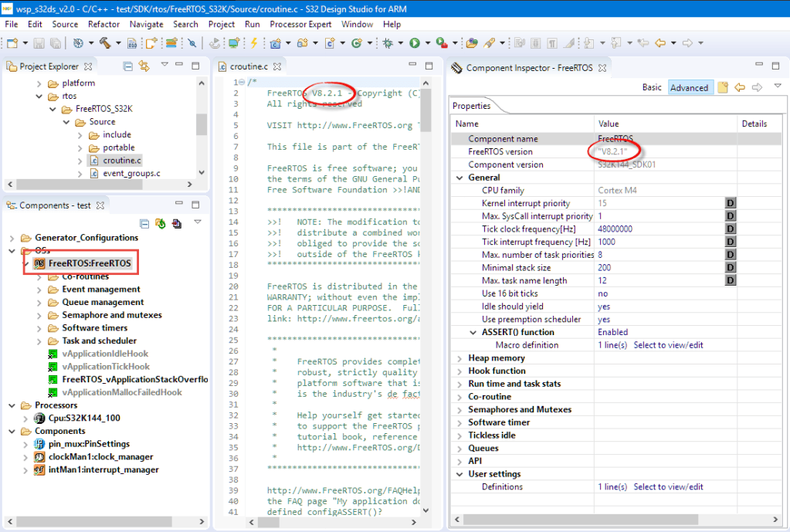The width and height of the screenshot is (790, 532).
Task: Toggle 'Idle should yield' value yes
Action: coord(604,307)
